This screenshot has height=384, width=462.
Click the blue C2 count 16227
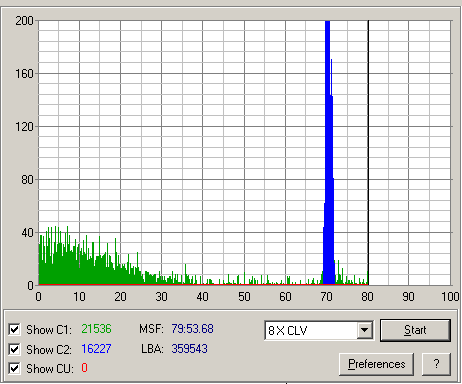click(96, 349)
